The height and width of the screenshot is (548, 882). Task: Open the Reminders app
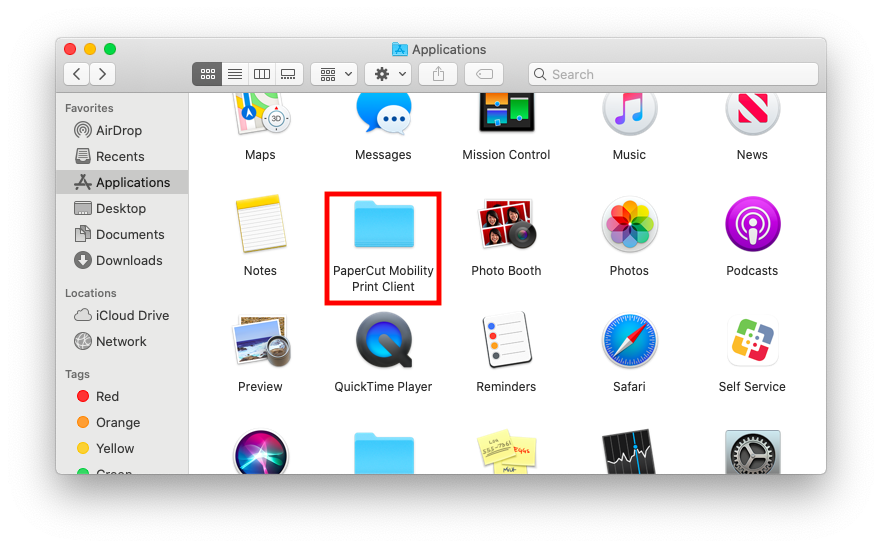point(506,341)
